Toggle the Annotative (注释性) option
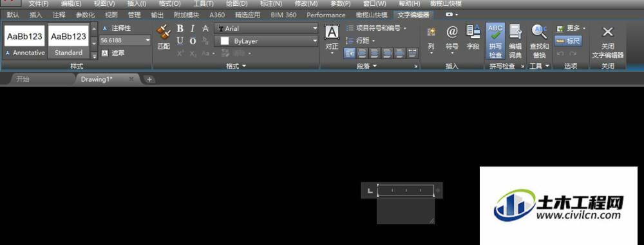This screenshot has width=644, height=245. [117, 28]
